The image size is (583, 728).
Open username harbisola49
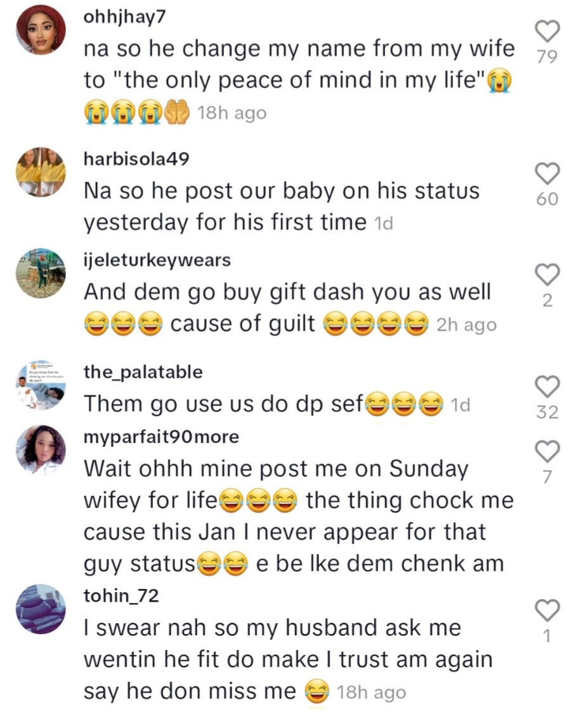[x=136, y=159]
